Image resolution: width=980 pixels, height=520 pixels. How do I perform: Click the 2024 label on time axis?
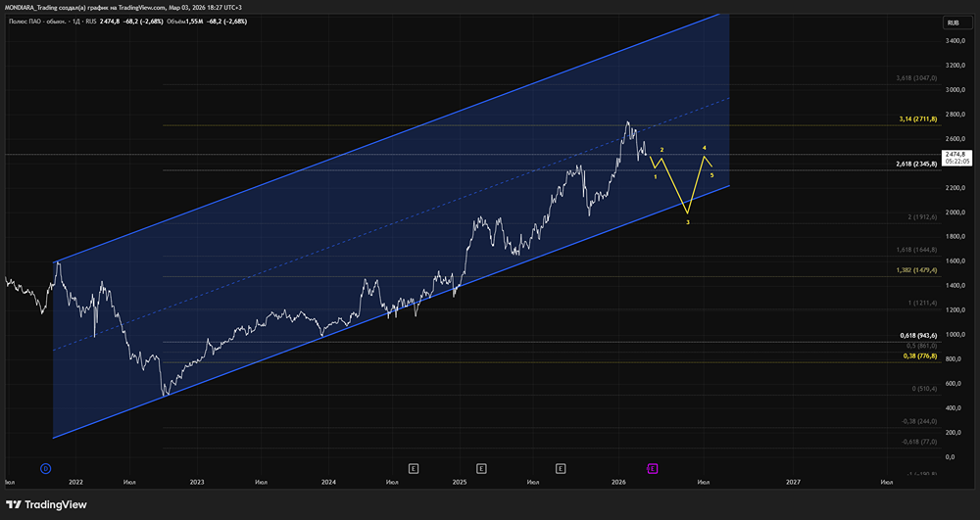(328, 482)
